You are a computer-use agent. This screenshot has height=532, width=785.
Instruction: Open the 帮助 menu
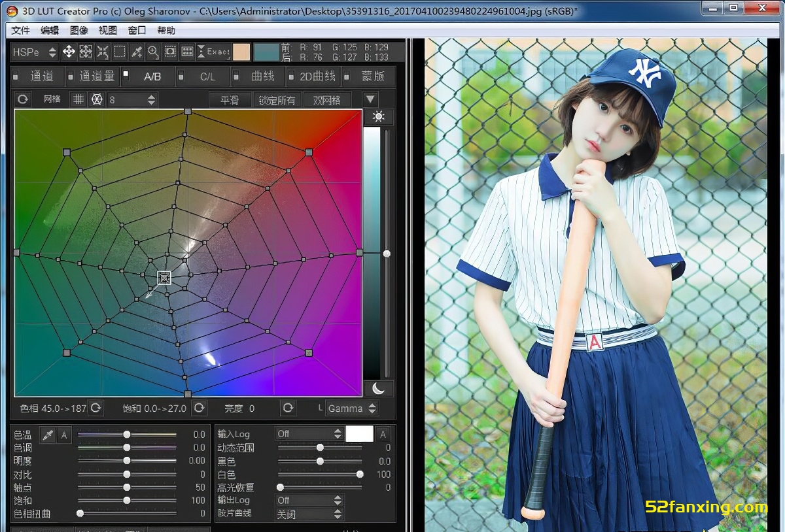(166, 30)
